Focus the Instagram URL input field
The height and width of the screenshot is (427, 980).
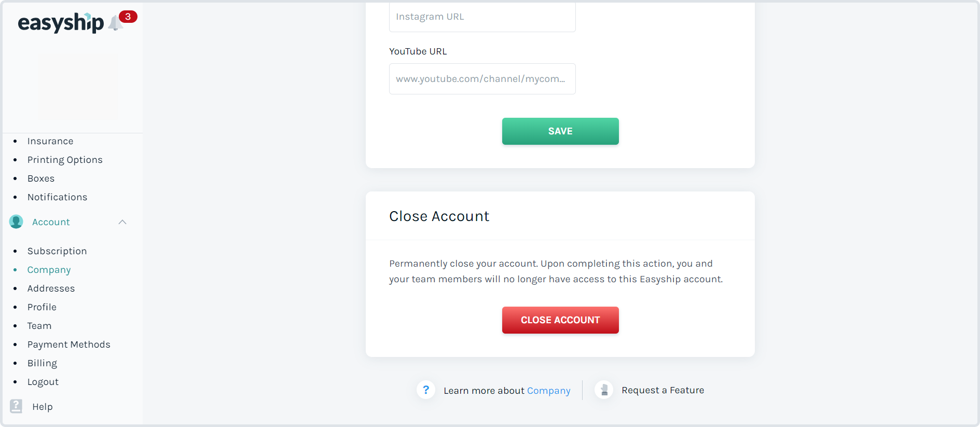click(x=482, y=17)
